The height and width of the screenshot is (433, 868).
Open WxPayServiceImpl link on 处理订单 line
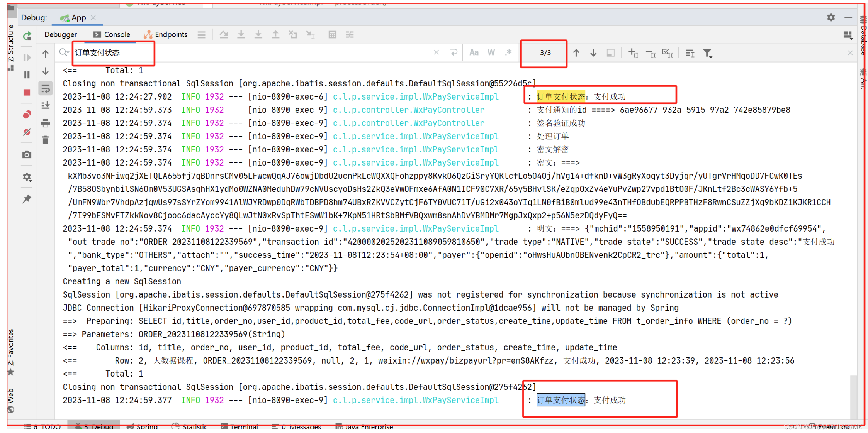tap(416, 136)
